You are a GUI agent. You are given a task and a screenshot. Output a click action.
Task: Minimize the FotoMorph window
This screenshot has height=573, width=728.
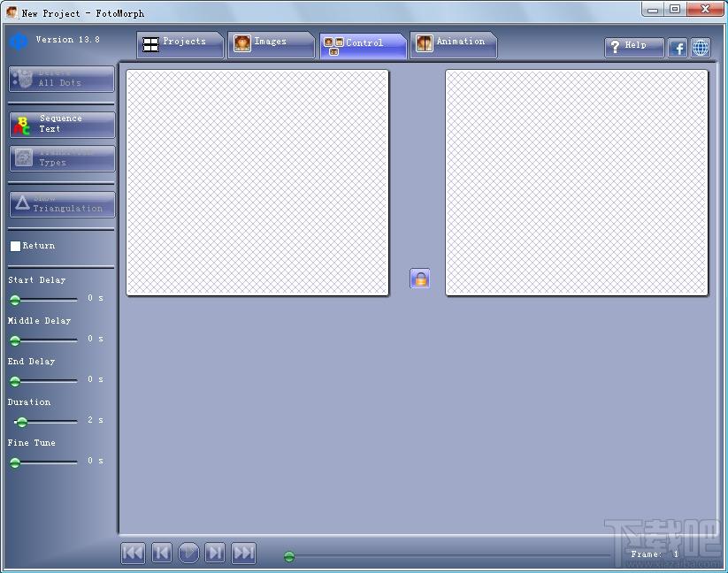[653, 10]
